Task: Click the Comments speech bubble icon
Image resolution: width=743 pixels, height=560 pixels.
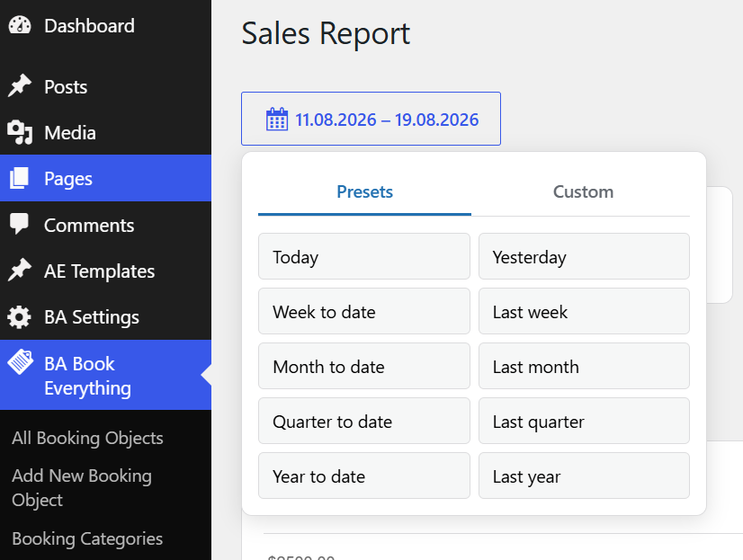Action: point(20,224)
